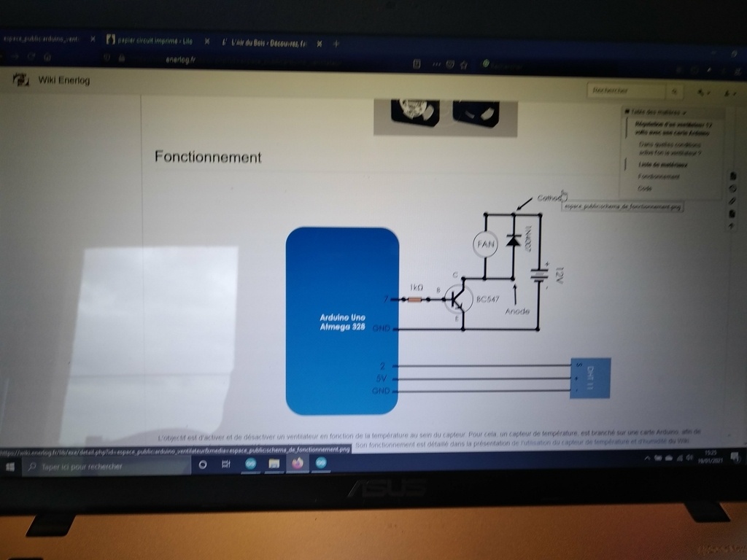Bookmark this page with the star
Viewport: 747px width, 560px height.
point(463,65)
